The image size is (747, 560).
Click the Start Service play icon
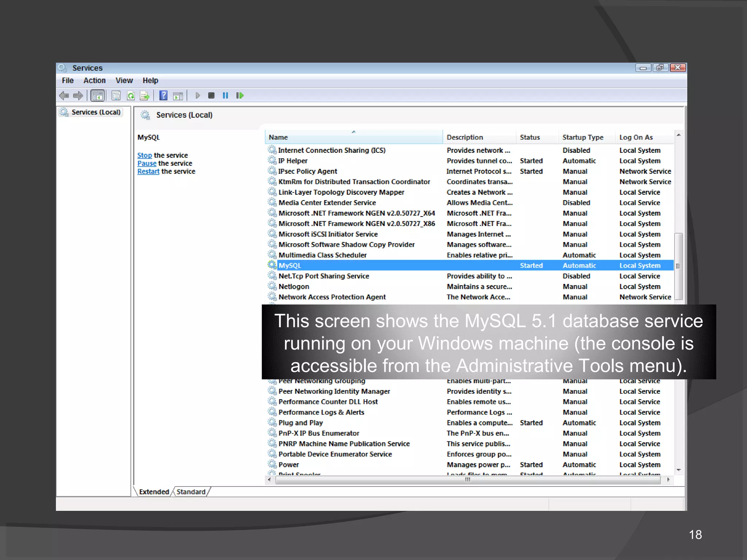198,96
